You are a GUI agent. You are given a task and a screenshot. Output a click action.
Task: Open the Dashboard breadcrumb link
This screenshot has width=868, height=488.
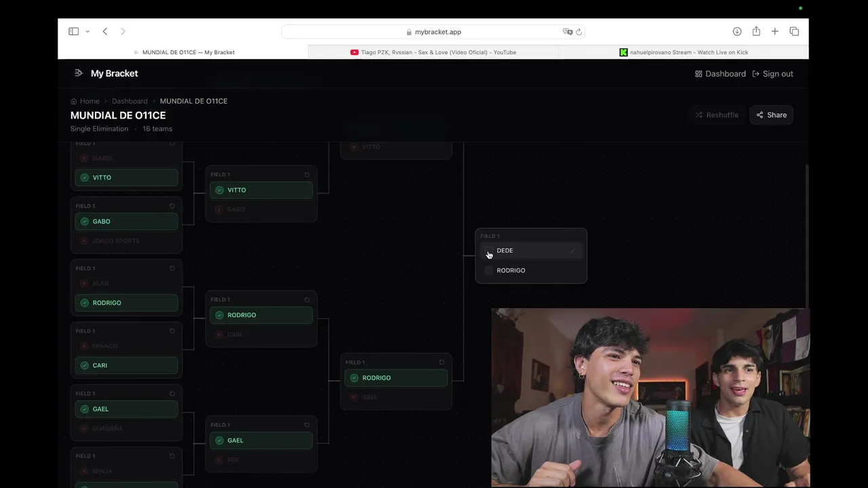pos(130,101)
